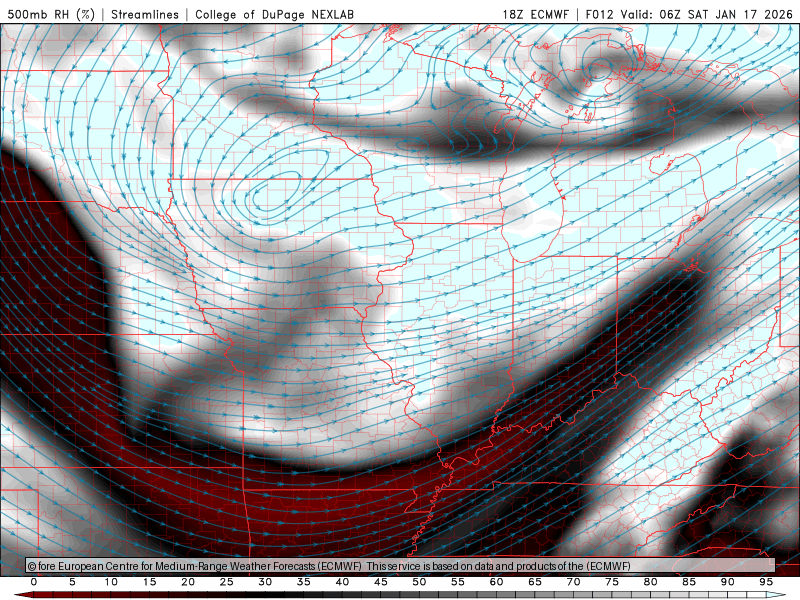Screen dimensions: 800x600
Task: Click the cyclonic streamline swirl over Upper Michigan
Action: [599, 69]
